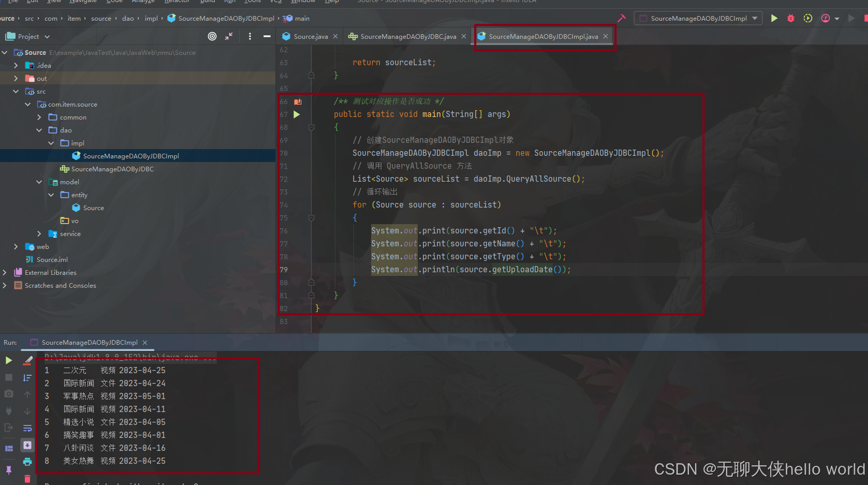868x485 pixels.
Task: Open run configuration dropdown SourceManageDAOByJDBCImpl
Action: click(x=698, y=18)
